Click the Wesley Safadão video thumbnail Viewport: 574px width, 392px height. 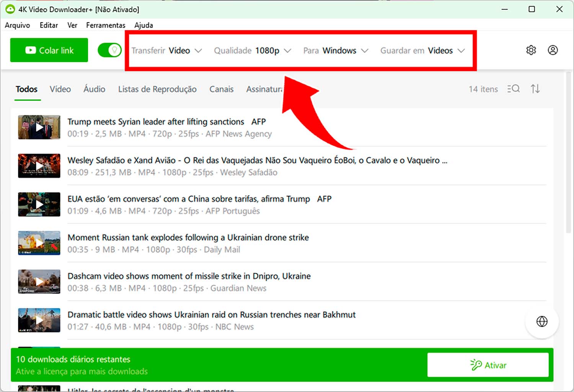(x=39, y=166)
